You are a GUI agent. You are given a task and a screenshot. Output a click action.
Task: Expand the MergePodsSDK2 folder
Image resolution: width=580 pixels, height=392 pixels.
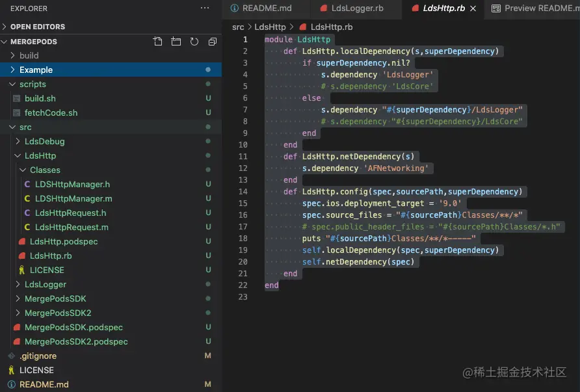coord(18,313)
